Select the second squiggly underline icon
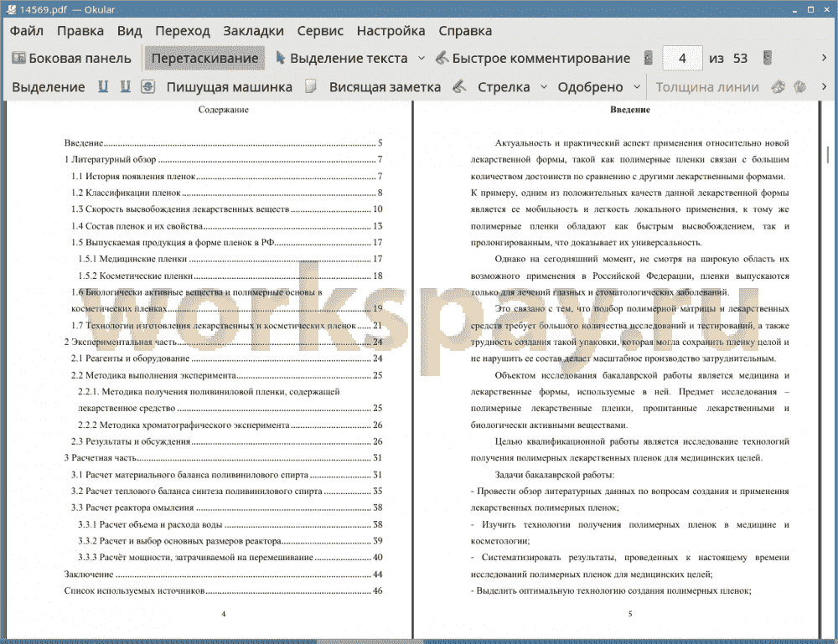The width and height of the screenshot is (838, 644). pos(125,86)
